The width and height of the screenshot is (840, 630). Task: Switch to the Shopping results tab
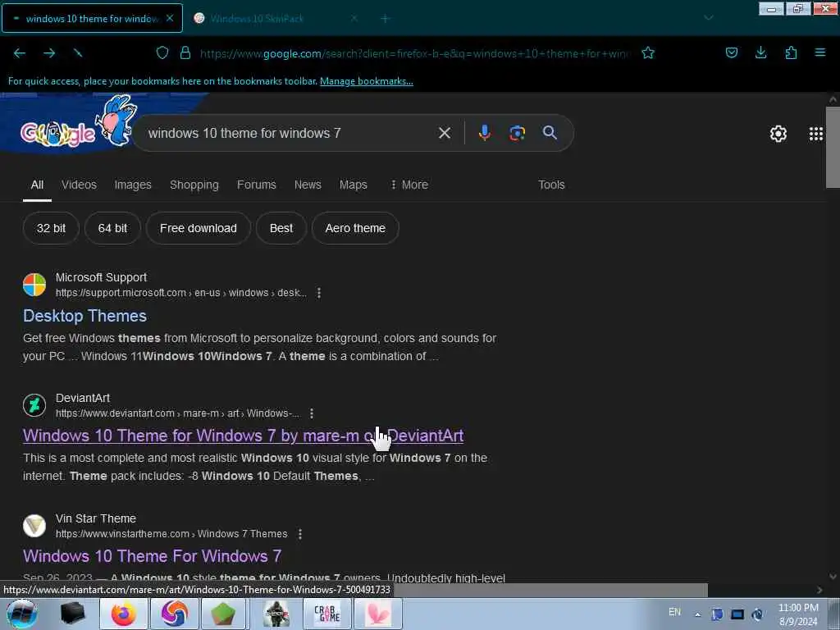click(x=194, y=185)
